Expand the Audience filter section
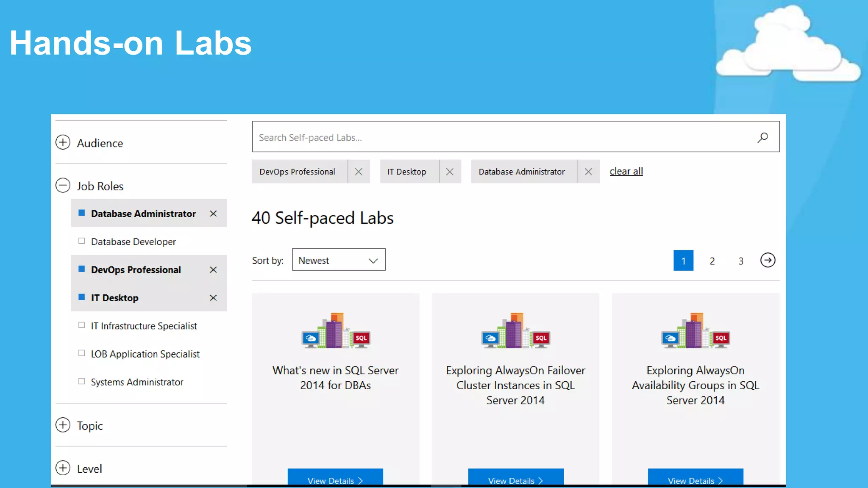The height and width of the screenshot is (488, 868). [x=63, y=142]
